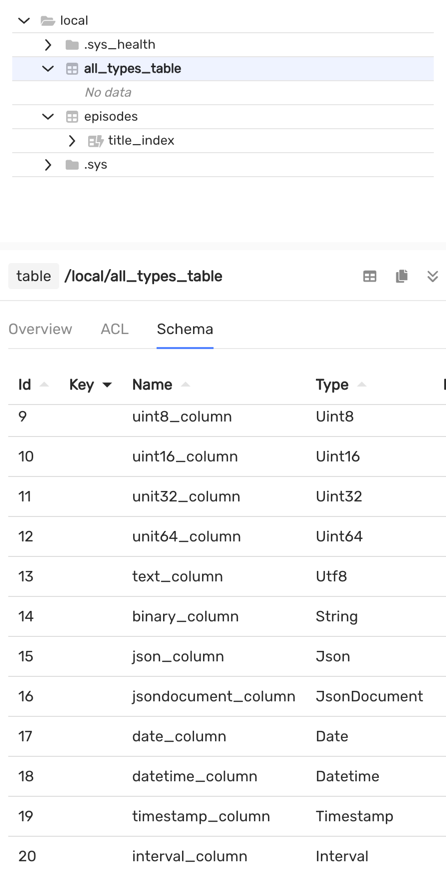Viewport: 446px width, 876px height.
Task: Click the Key column sort arrow
Action: (x=106, y=385)
